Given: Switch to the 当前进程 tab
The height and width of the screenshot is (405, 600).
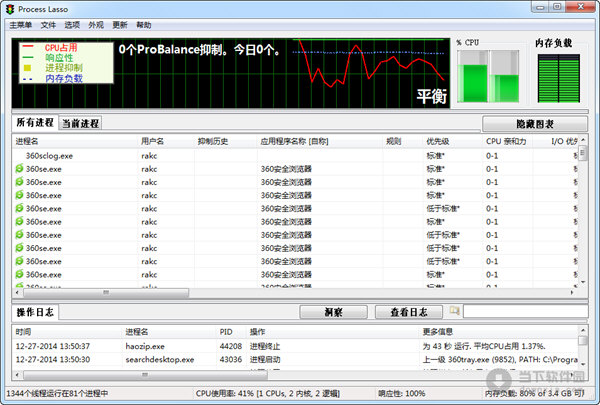Looking at the screenshot, I should [x=80, y=123].
